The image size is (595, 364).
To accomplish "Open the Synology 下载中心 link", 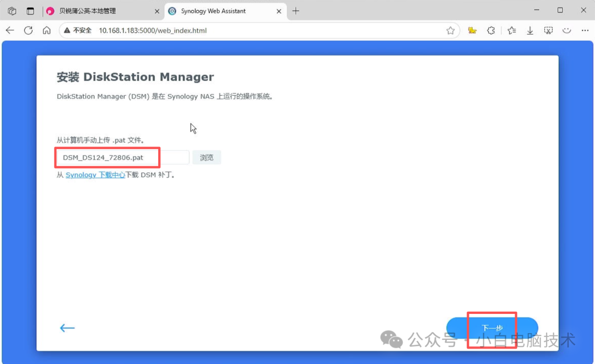I will coord(95,175).
